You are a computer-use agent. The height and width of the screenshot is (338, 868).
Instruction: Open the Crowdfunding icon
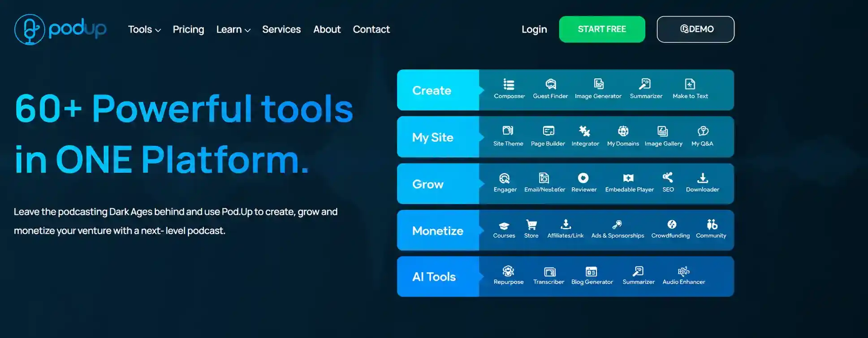tap(672, 224)
